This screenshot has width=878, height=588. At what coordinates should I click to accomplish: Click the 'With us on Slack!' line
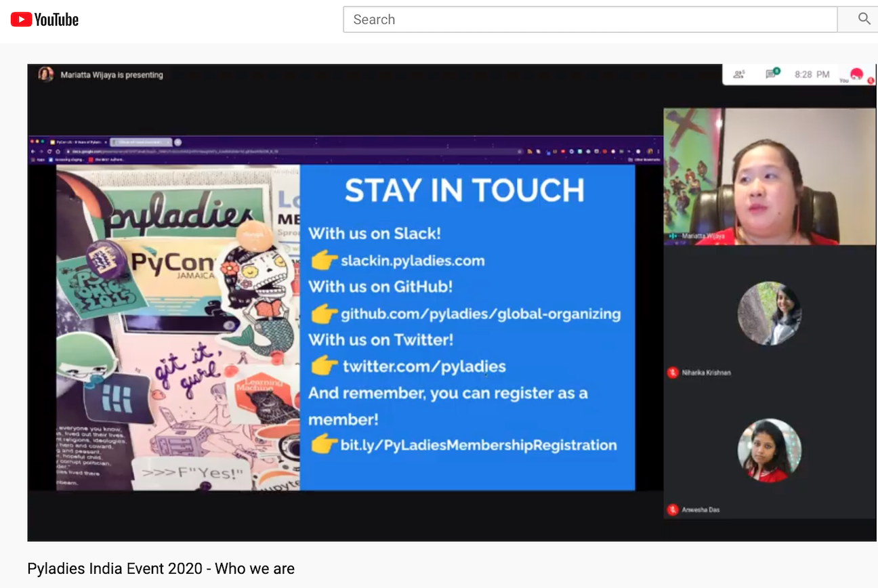375,234
